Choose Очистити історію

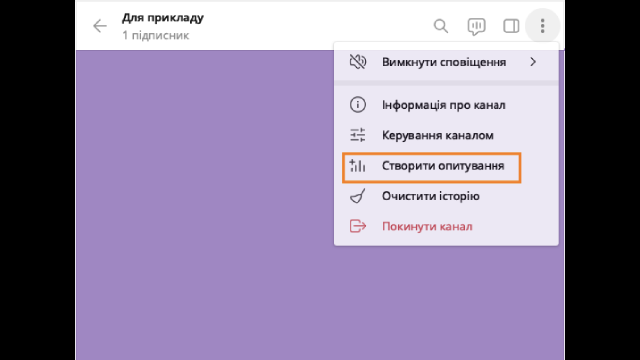446,196
